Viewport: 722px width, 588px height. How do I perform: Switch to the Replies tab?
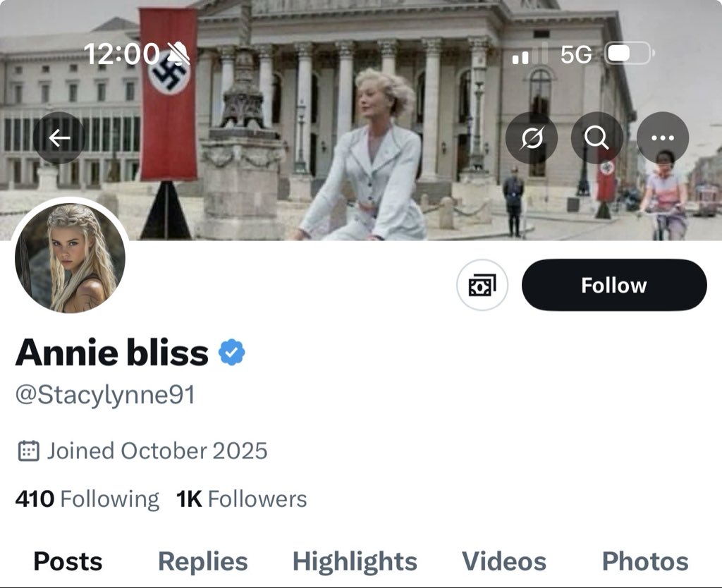[202, 562]
